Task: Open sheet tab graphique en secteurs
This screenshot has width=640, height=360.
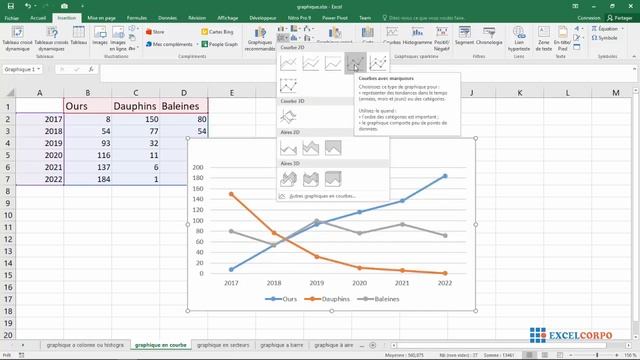Action: [x=223, y=345]
